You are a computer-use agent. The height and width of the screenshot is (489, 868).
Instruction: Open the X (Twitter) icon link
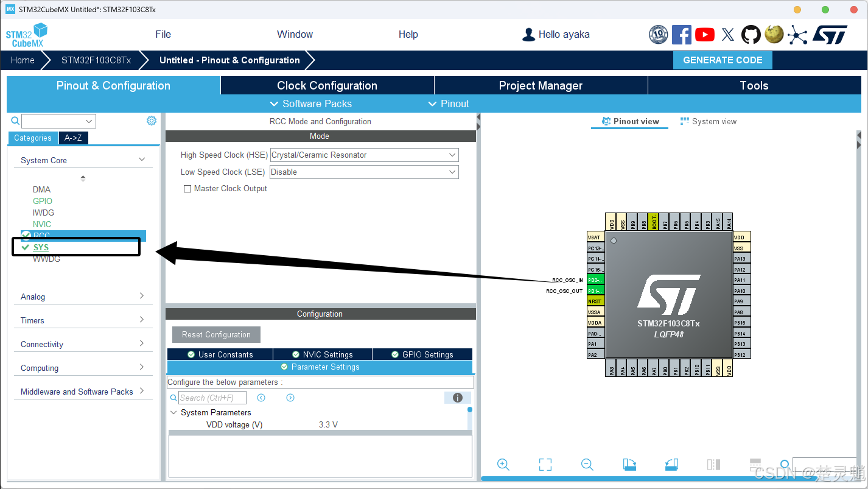pos(727,35)
